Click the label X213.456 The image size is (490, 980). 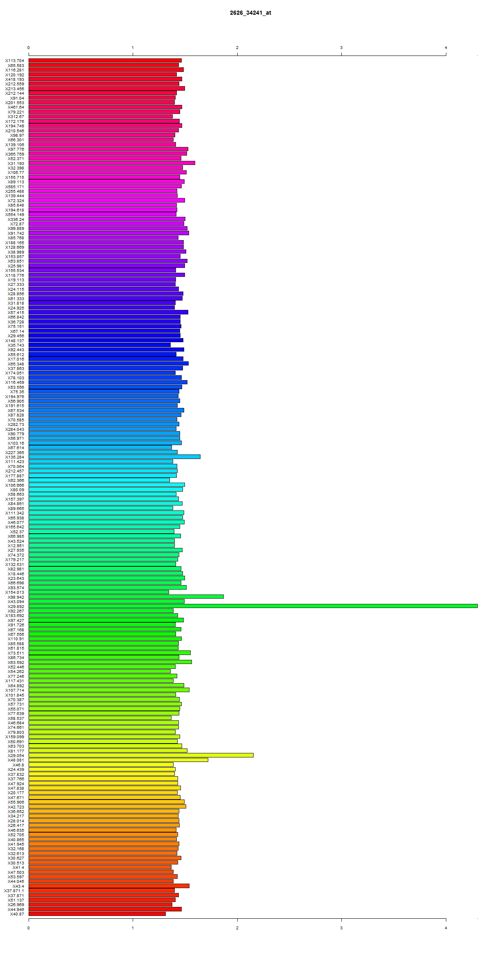[15, 89]
